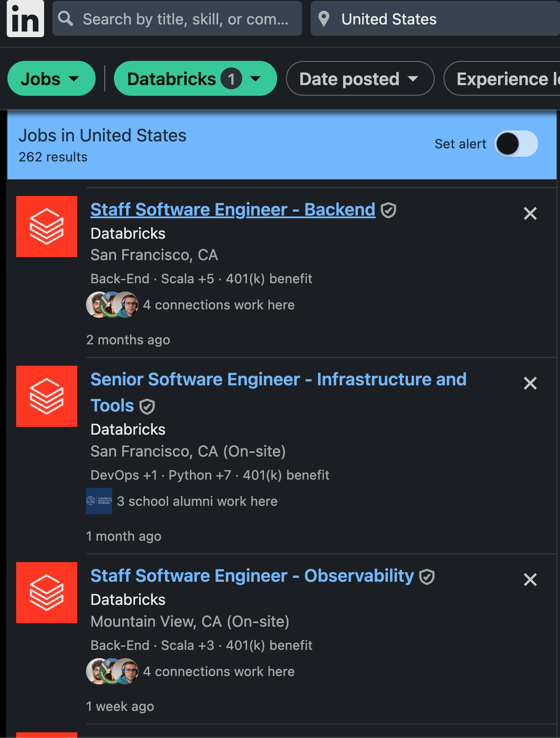The width and height of the screenshot is (560, 738).
Task: Click connection avatars on Backend job
Action: (x=112, y=305)
